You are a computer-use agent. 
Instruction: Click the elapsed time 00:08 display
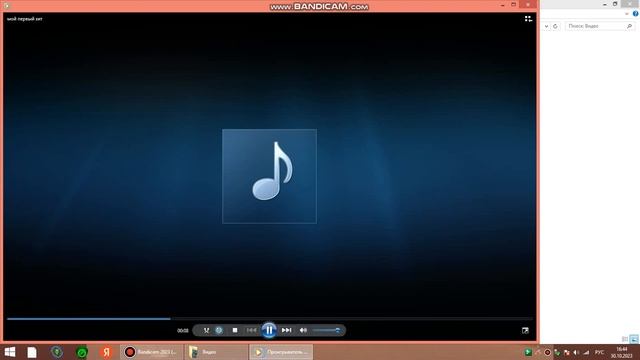tap(183, 331)
